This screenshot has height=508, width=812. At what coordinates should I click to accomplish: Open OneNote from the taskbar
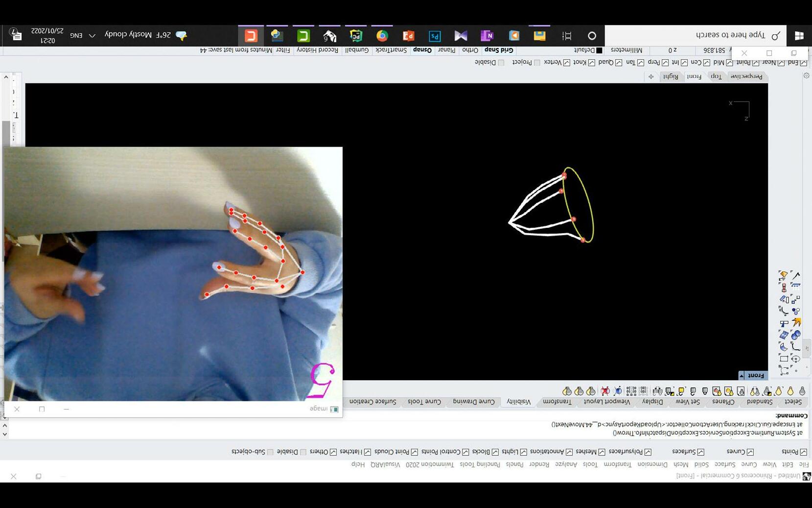[x=487, y=36]
